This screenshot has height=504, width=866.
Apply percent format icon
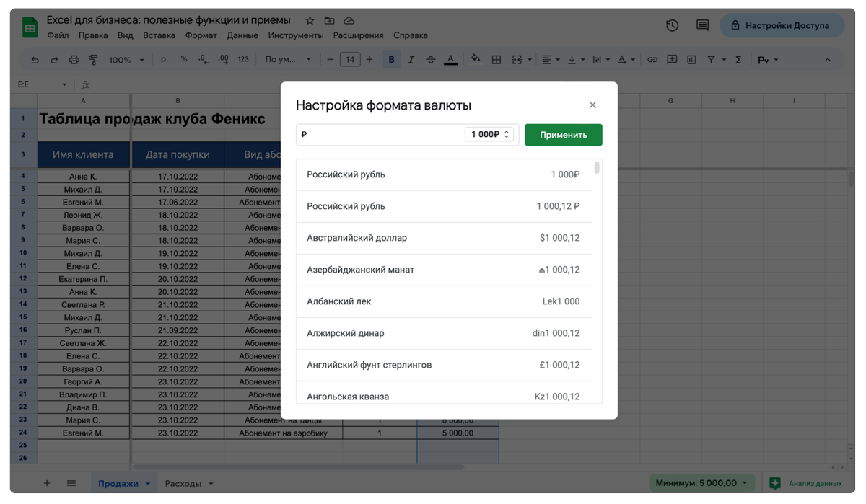coord(184,59)
